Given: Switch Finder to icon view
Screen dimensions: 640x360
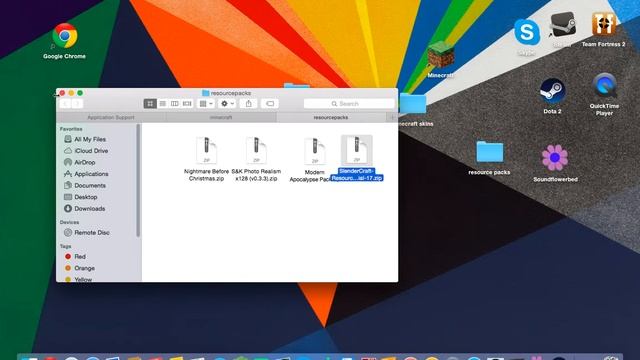Looking at the screenshot, I should (150, 104).
